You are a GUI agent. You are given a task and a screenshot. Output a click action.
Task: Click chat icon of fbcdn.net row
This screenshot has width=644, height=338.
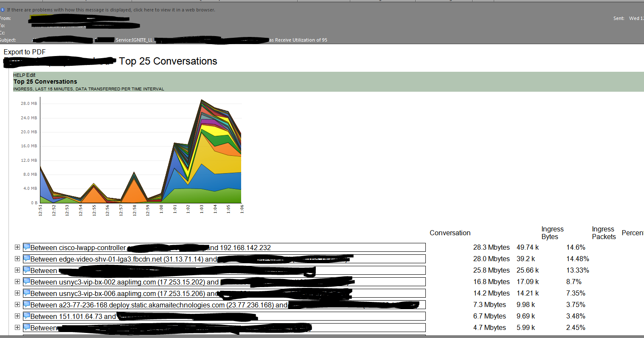coord(27,259)
